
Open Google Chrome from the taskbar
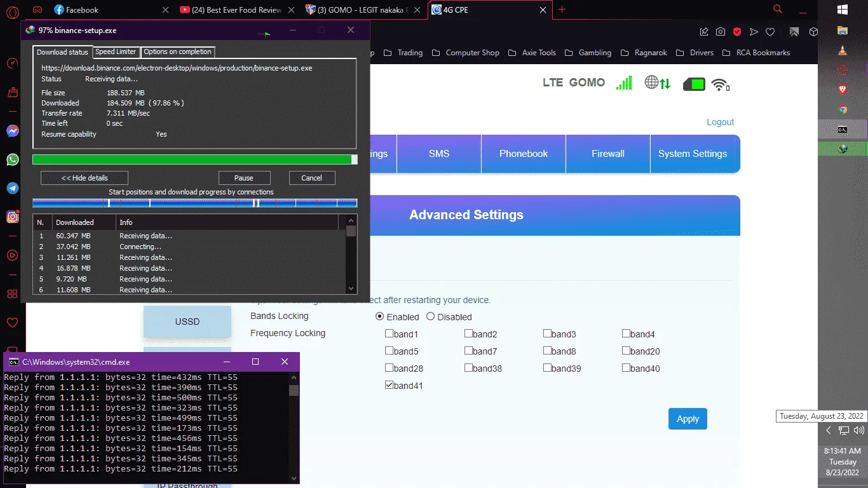(x=843, y=109)
